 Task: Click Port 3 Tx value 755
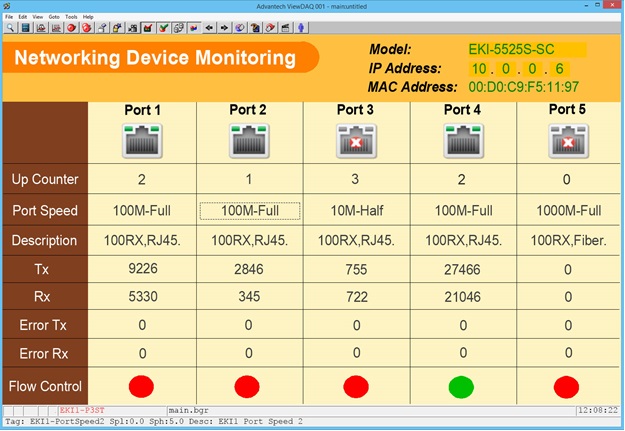pos(356,270)
